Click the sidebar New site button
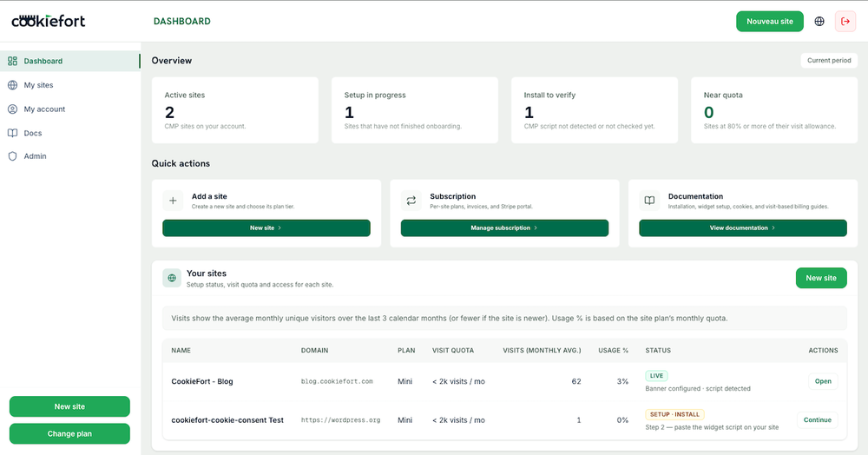This screenshot has width=868, height=455. point(69,406)
